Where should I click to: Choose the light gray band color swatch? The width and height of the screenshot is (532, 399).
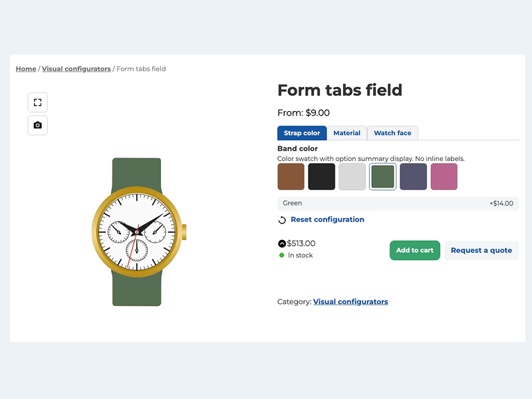[x=352, y=176]
